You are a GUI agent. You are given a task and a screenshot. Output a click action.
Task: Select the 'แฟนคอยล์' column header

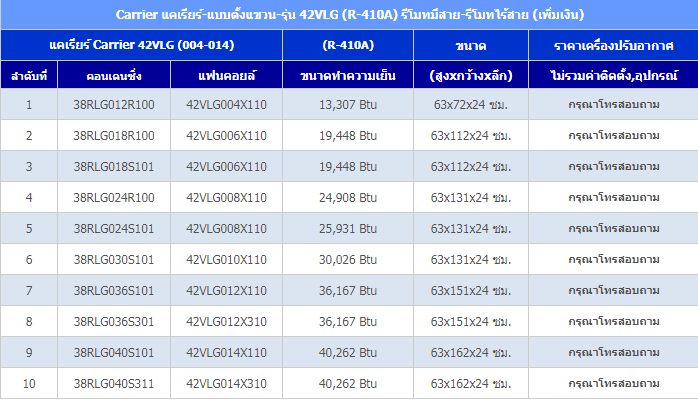[x=227, y=76]
